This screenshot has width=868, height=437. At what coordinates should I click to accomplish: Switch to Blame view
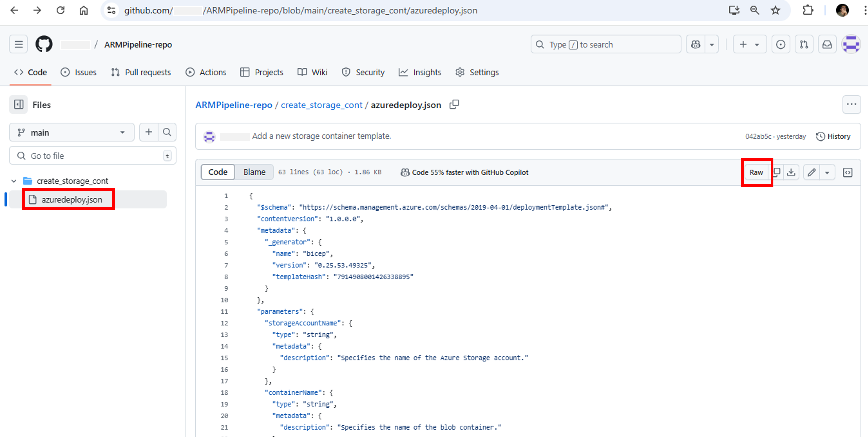click(x=254, y=172)
